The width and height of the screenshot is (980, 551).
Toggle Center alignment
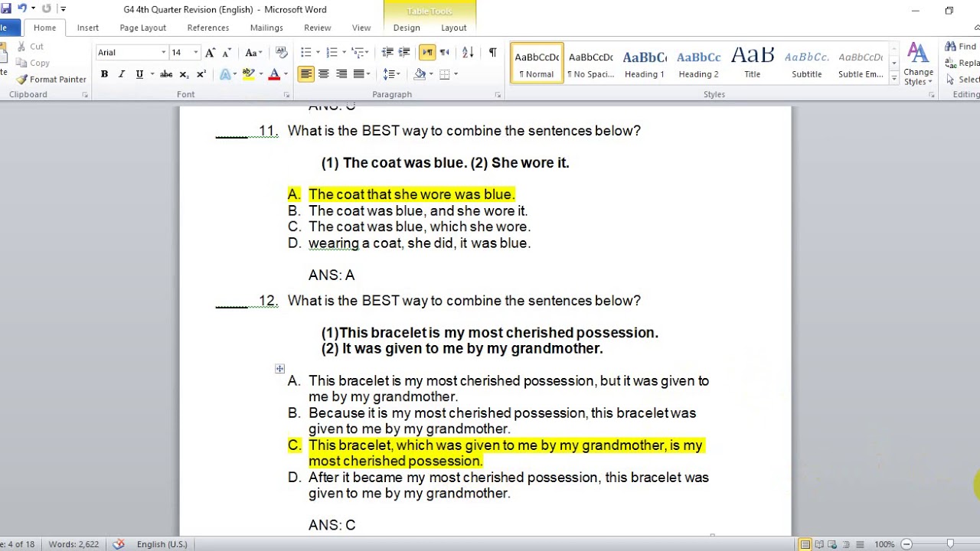[x=323, y=74]
